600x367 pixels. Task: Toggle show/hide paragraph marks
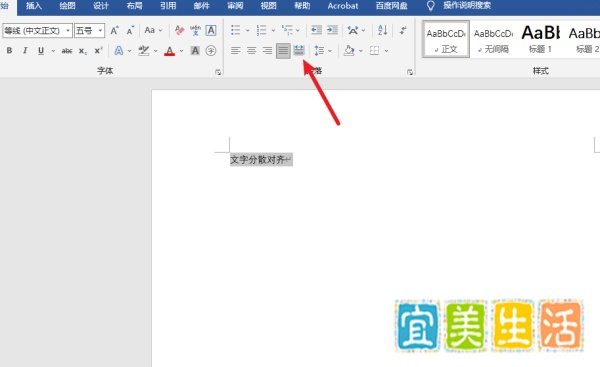(x=403, y=30)
